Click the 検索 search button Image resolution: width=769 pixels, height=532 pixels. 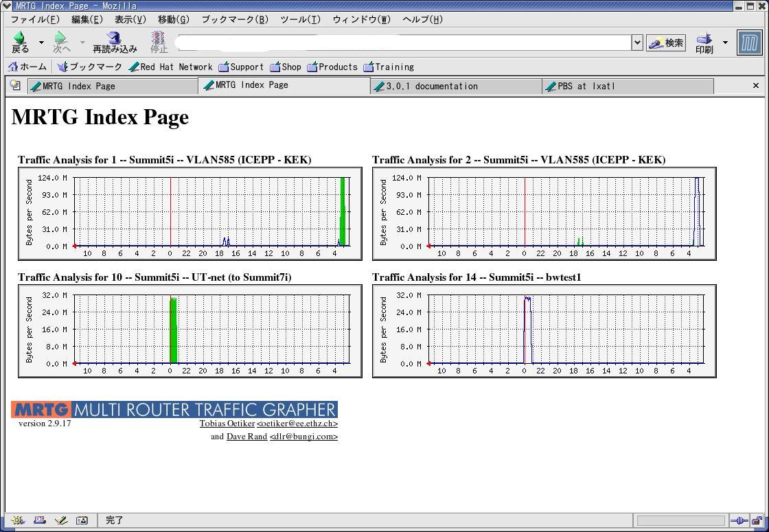coord(665,43)
